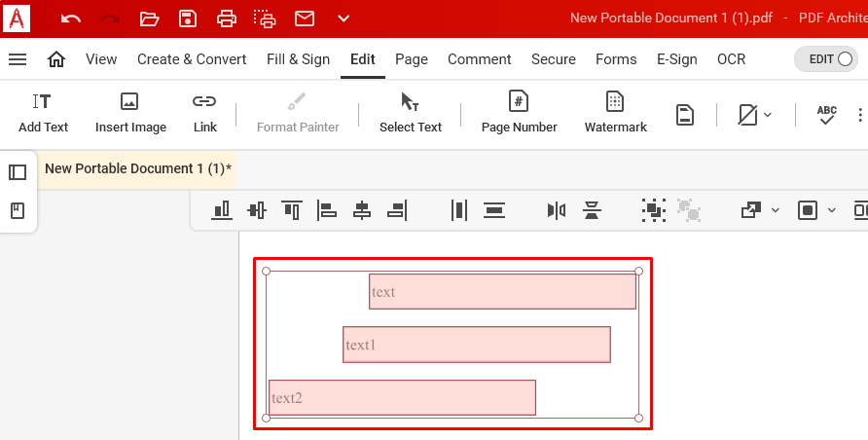Viewport: 868px width, 440px height.
Task: Click the arrange order icon
Action: coord(750,210)
